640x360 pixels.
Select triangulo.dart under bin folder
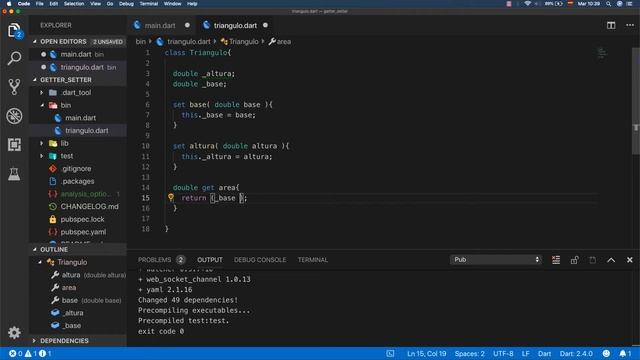[78, 131]
